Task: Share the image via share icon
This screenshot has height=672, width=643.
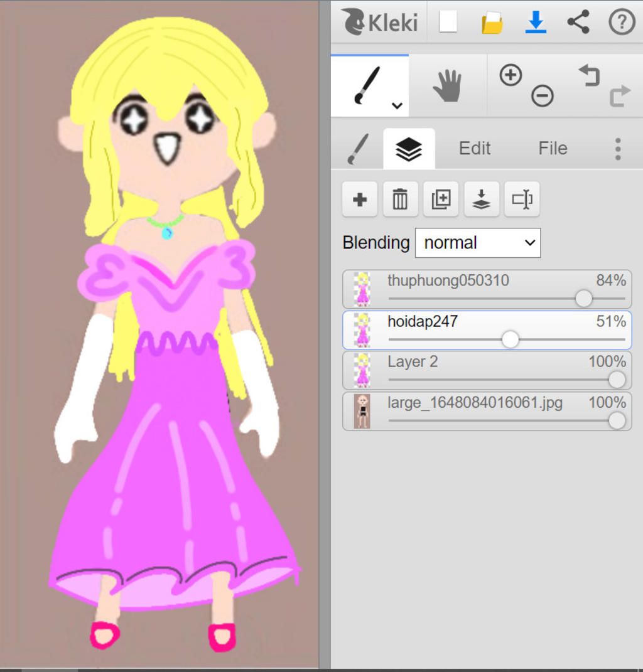Action: 578,22
